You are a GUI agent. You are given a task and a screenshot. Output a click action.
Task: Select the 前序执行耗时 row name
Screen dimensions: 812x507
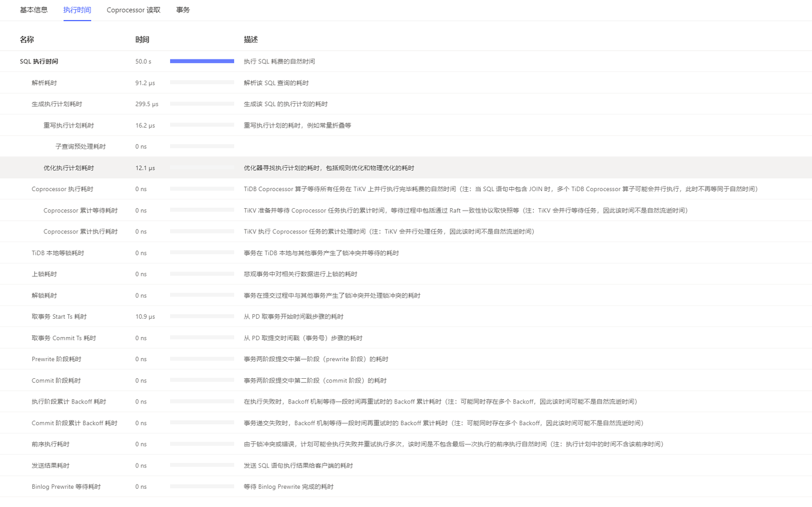tap(51, 444)
